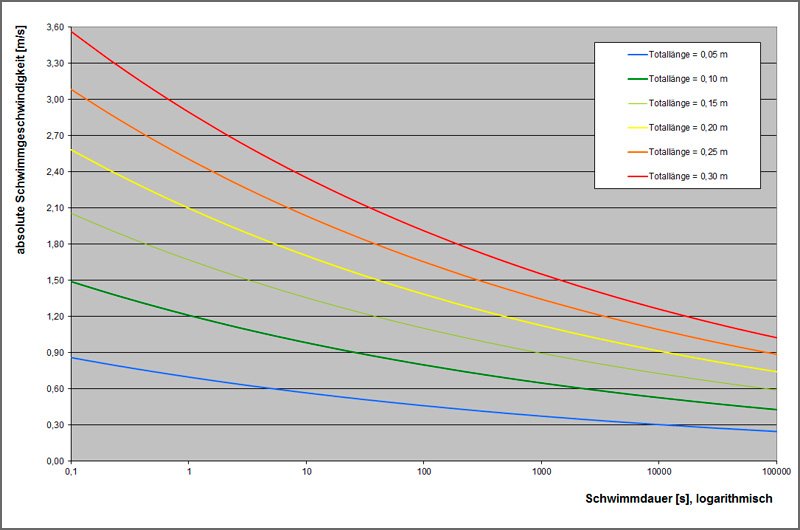Select the x-axis tick label 0,1

point(70,471)
